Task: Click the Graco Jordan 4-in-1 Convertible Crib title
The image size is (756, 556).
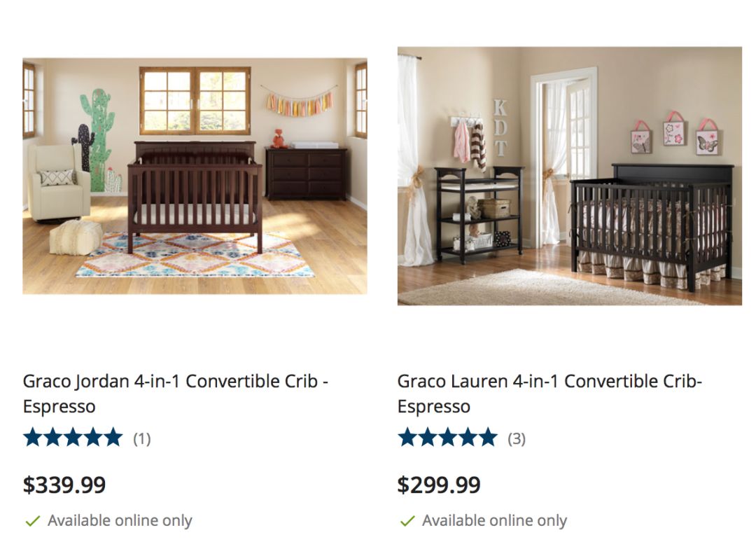Action: pyautogui.click(x=176, y=394)
